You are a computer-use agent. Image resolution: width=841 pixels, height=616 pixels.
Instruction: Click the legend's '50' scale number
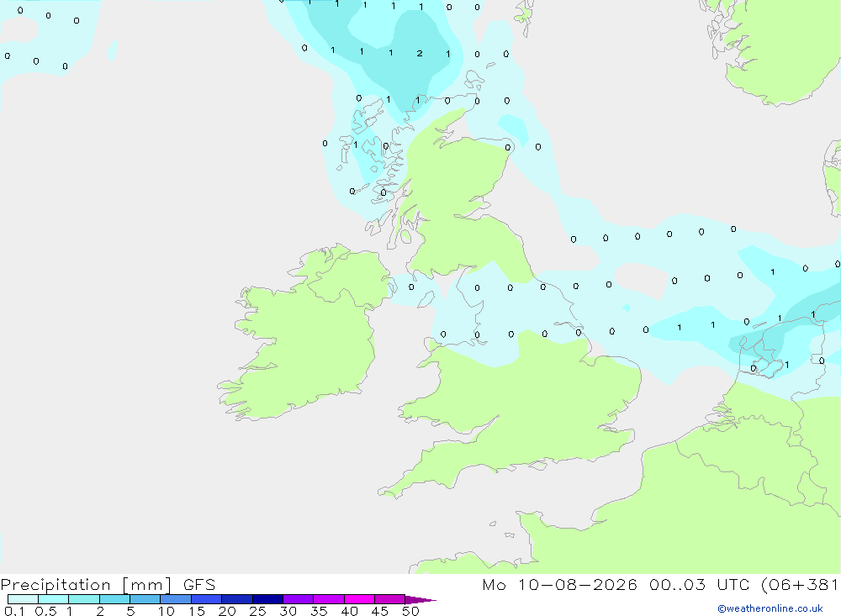410,611
